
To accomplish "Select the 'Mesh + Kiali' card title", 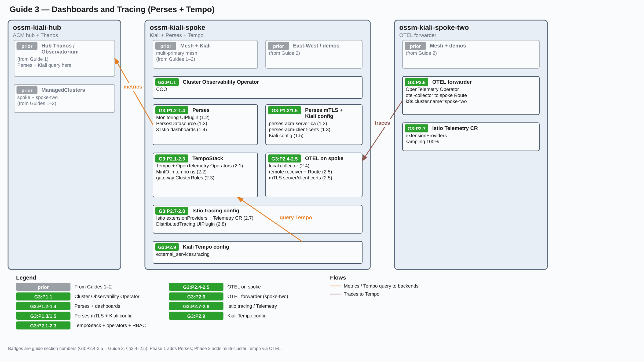I will pyautogui.click(x=195, y=46).
